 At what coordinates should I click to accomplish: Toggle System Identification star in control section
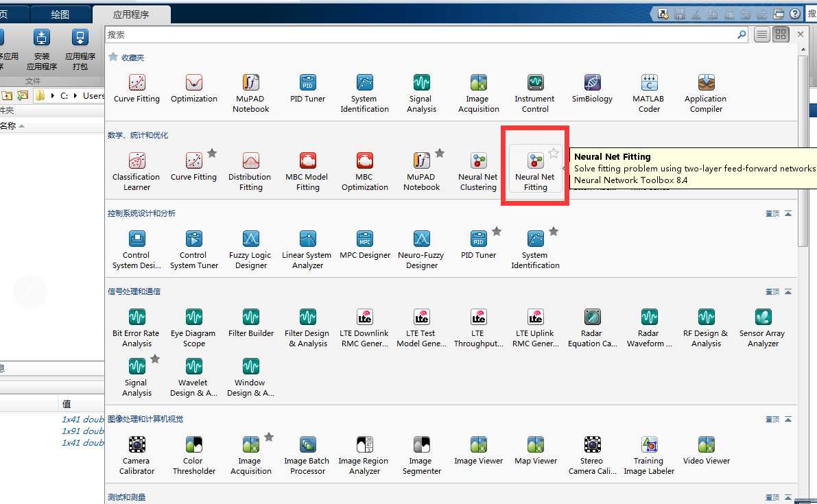554,231
